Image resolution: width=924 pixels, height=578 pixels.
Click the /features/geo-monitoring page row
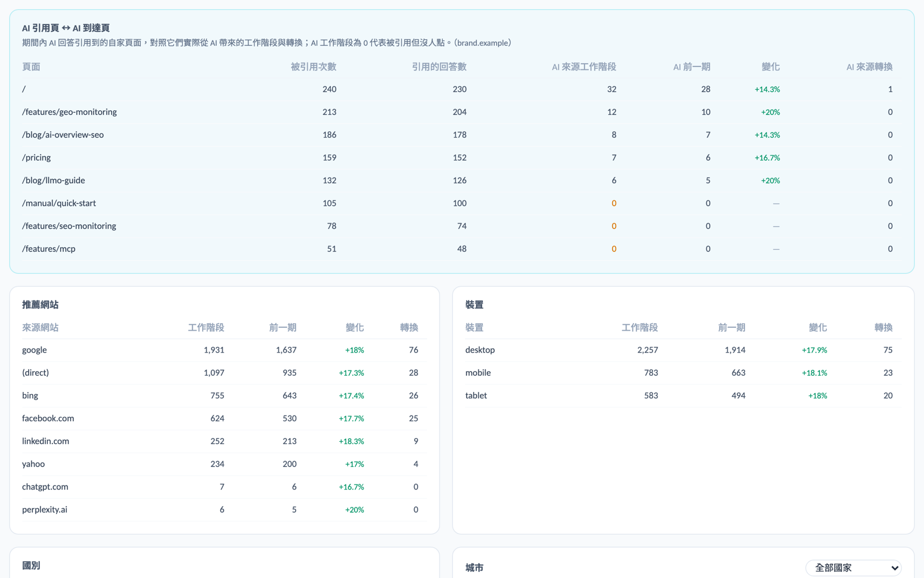point(461,112)
